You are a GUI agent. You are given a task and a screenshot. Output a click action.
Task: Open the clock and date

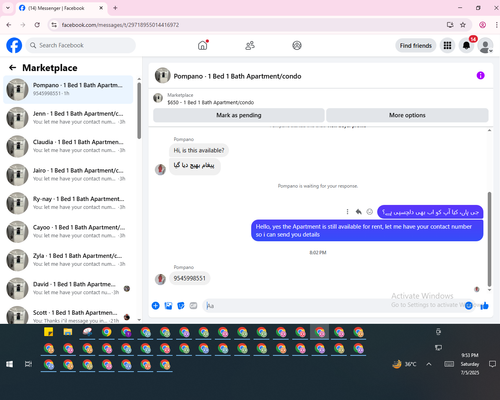tap(470, 364)
